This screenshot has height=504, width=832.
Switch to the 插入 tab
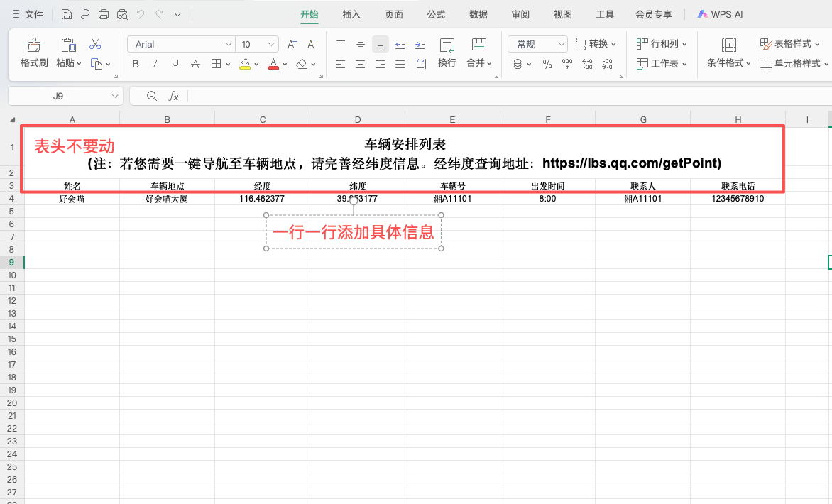pyautogui.click(x=351, y=14)
